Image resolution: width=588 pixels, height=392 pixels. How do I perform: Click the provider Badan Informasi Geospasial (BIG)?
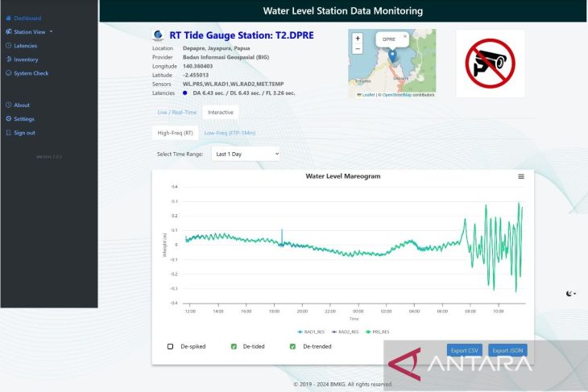pyautogui.click(x=226, y=57)
